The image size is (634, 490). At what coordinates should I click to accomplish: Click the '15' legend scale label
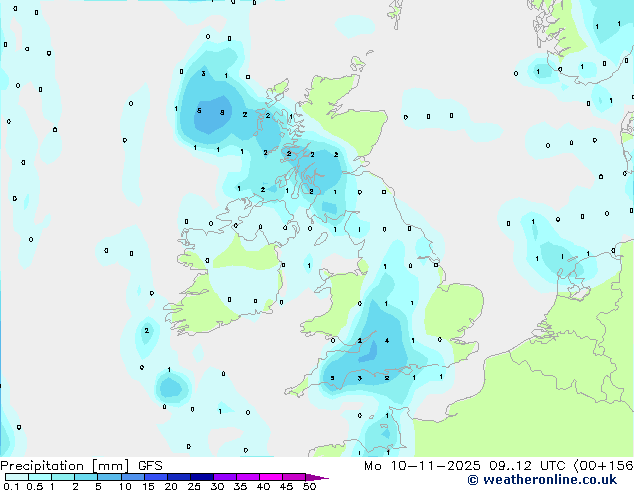click(x=148, y=486)
